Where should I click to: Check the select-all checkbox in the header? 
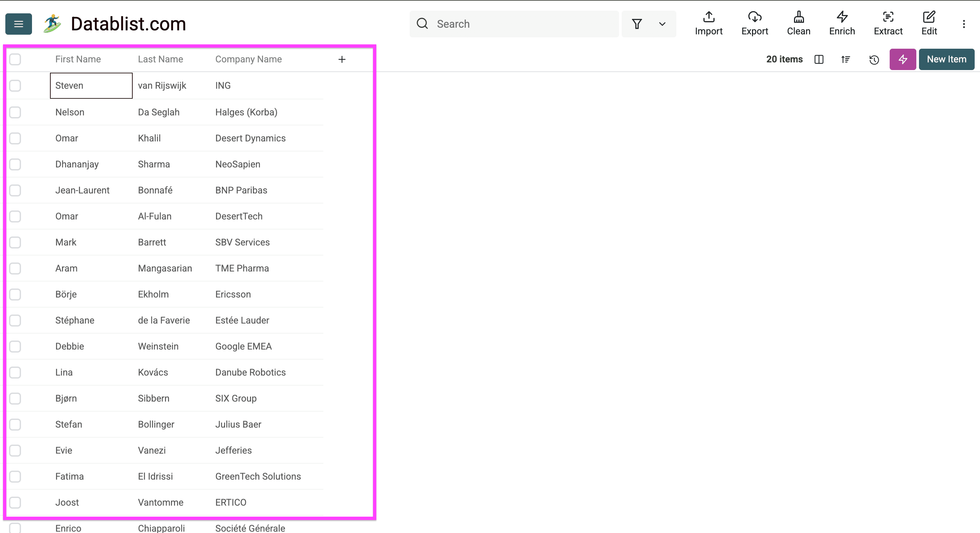coord(15,59)
